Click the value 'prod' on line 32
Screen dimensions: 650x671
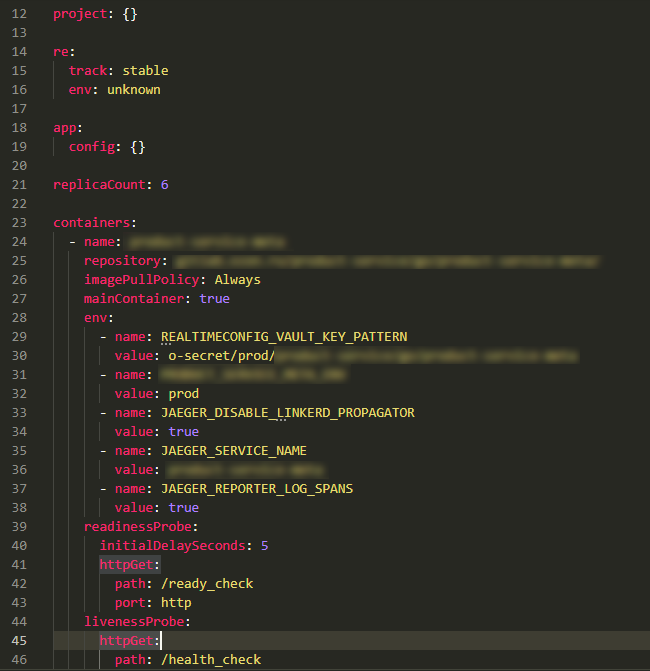click(x=184, y=394)
